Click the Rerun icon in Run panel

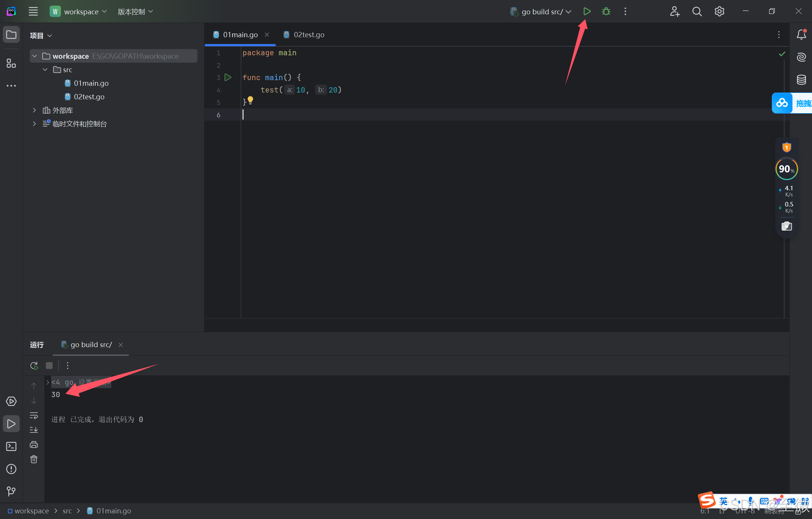click(x=34, y=366)
